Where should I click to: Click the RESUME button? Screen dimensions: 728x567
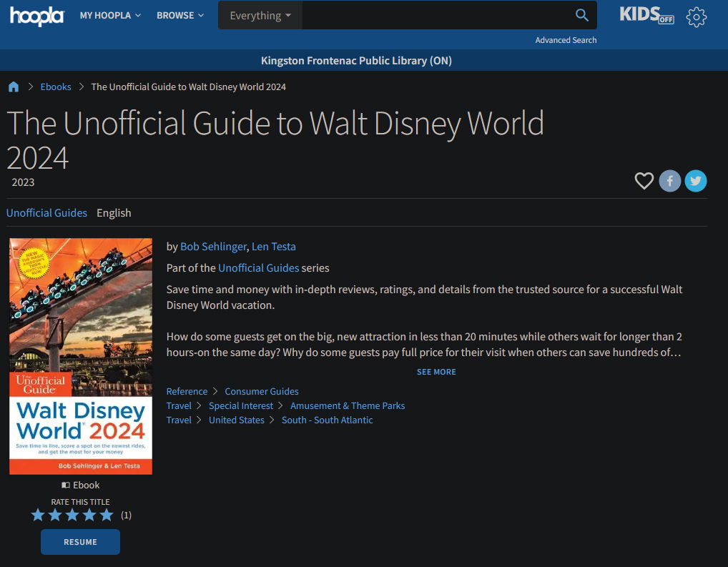(x=80, y=542)
